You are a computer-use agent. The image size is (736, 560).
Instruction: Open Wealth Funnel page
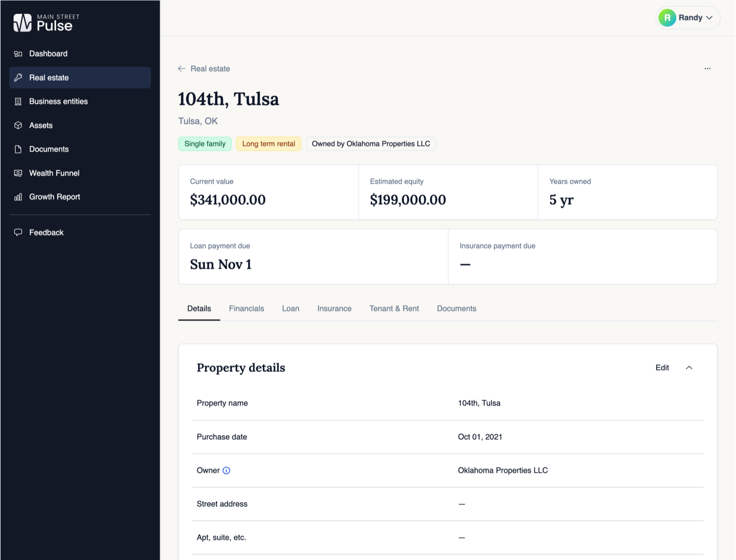tap(80, 173)
